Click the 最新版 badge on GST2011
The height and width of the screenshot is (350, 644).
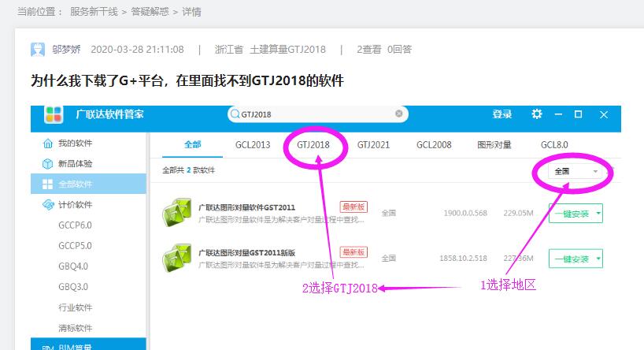(x=353, y=207)
